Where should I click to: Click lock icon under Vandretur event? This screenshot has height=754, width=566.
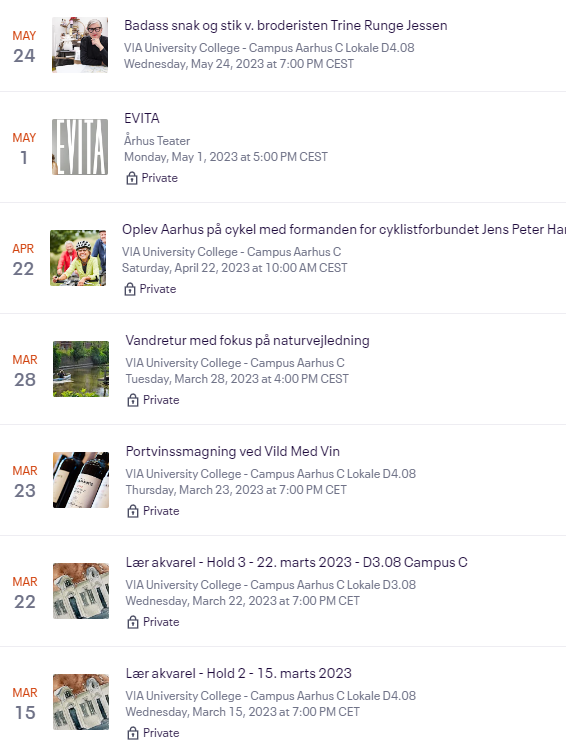pyautogui.click(x=133, y=400)
